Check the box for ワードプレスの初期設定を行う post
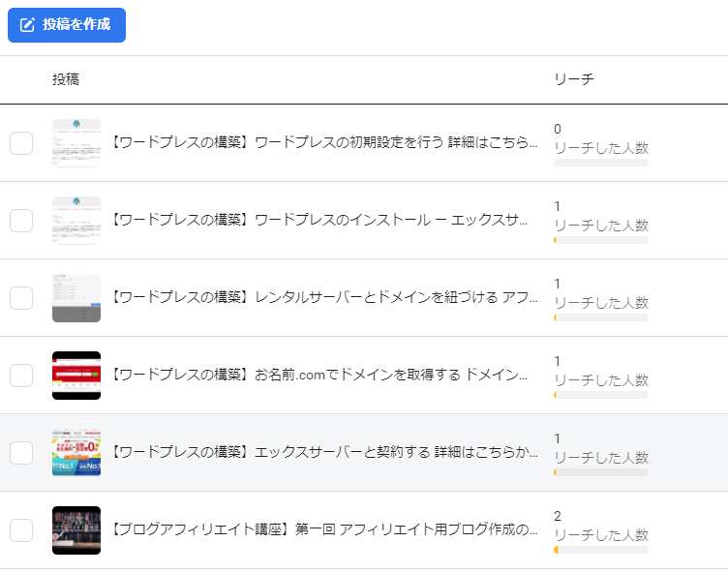Viewport: 728px width, 573px height. [21, 143]
